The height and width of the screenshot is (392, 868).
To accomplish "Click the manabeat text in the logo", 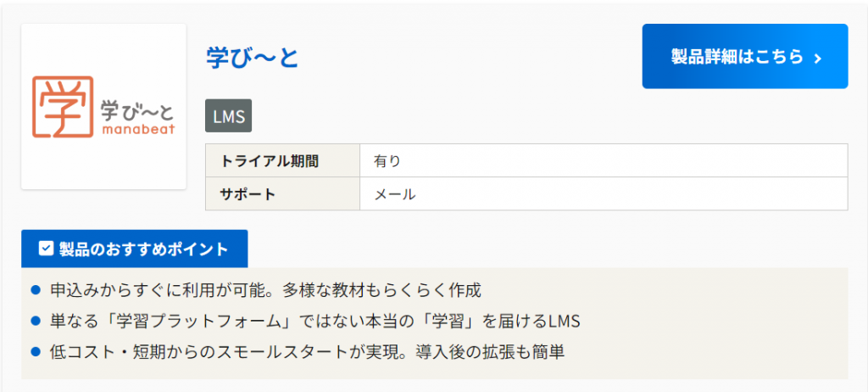I will point(137,129).
